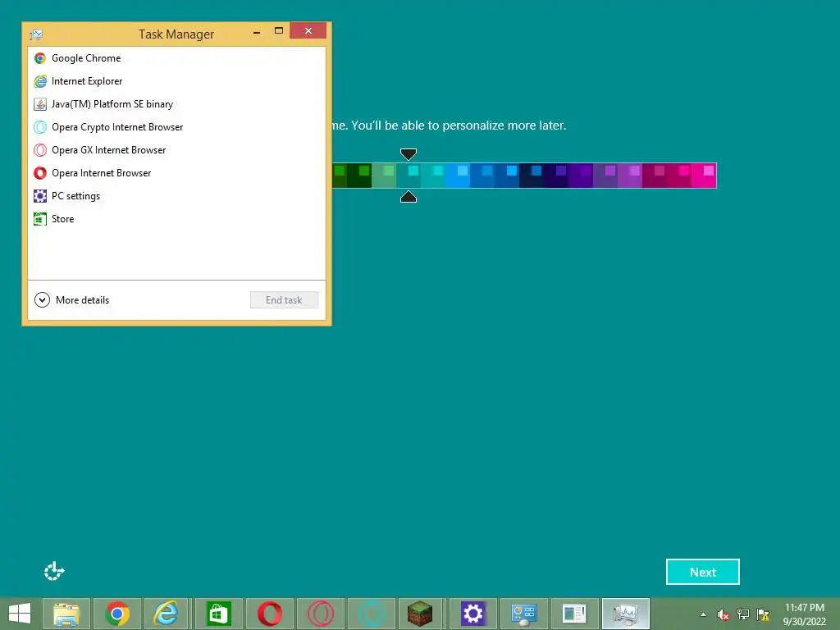Launch Google Chrome from the taskbar
This screenshot has width=840, height=630.
coord(117,614)
